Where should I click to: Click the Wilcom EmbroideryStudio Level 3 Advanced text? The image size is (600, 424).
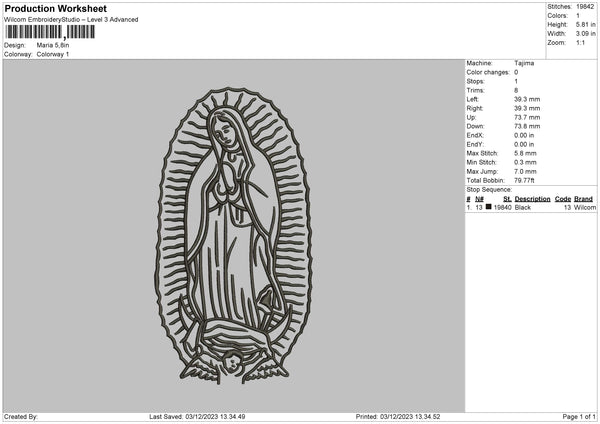point(71,20)
